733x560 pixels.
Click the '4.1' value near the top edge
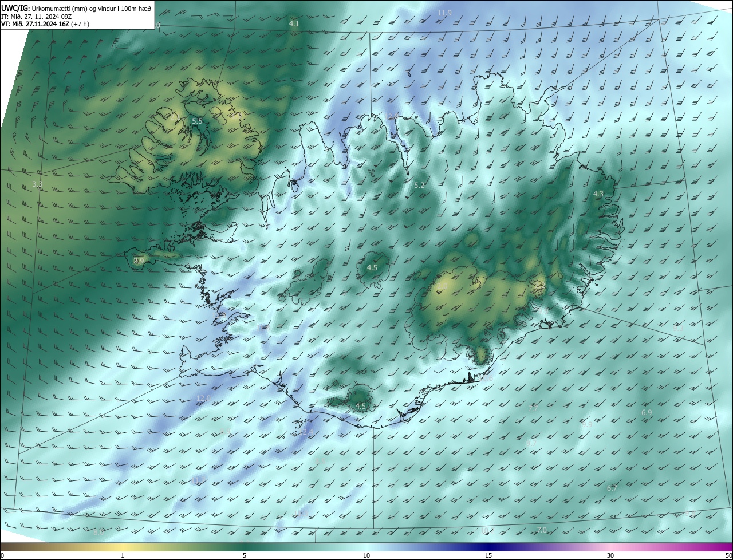(294, 24)
